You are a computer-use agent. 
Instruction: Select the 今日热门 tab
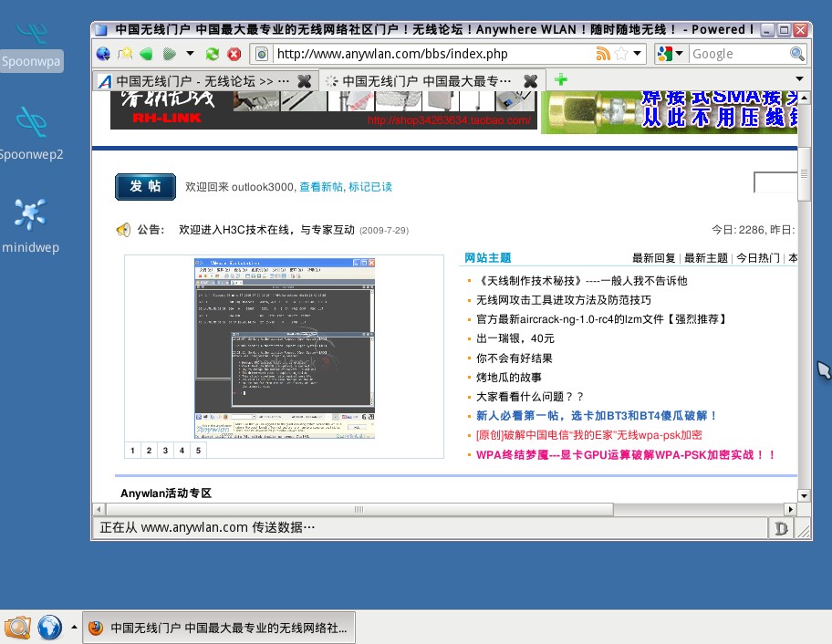pyautogui.click(x=758, y=258)
